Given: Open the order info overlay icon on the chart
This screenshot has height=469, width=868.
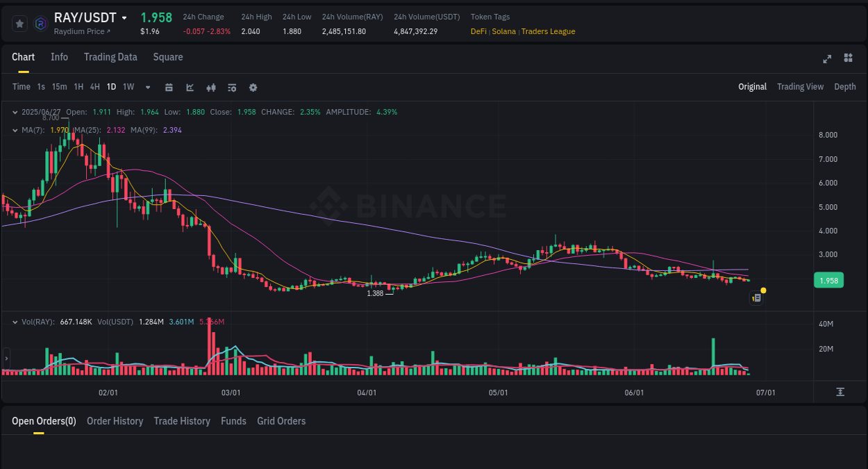Looking at the screenshot, I should coord(756,297).
